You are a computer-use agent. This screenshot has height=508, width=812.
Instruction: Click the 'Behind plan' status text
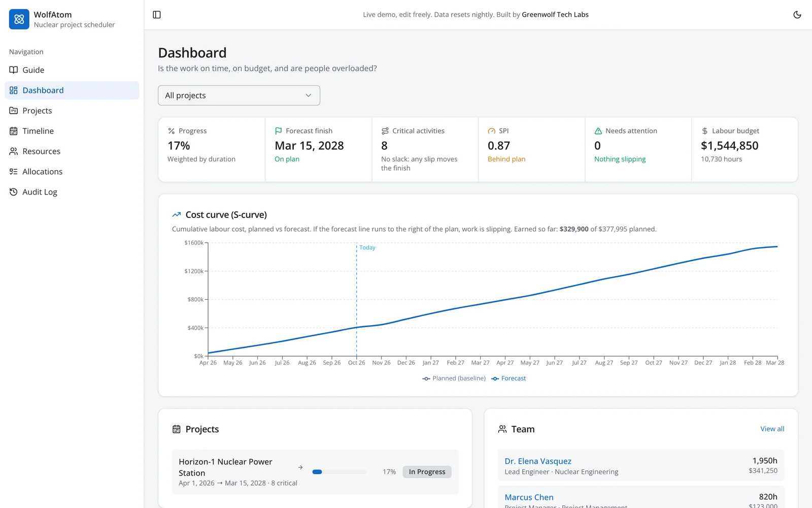(506, 159)
